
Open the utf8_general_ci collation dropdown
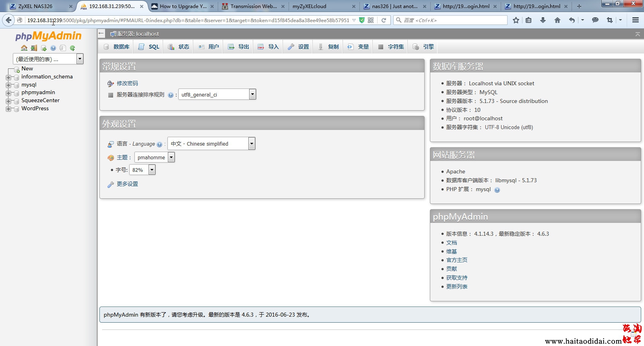tap(252, 95)
